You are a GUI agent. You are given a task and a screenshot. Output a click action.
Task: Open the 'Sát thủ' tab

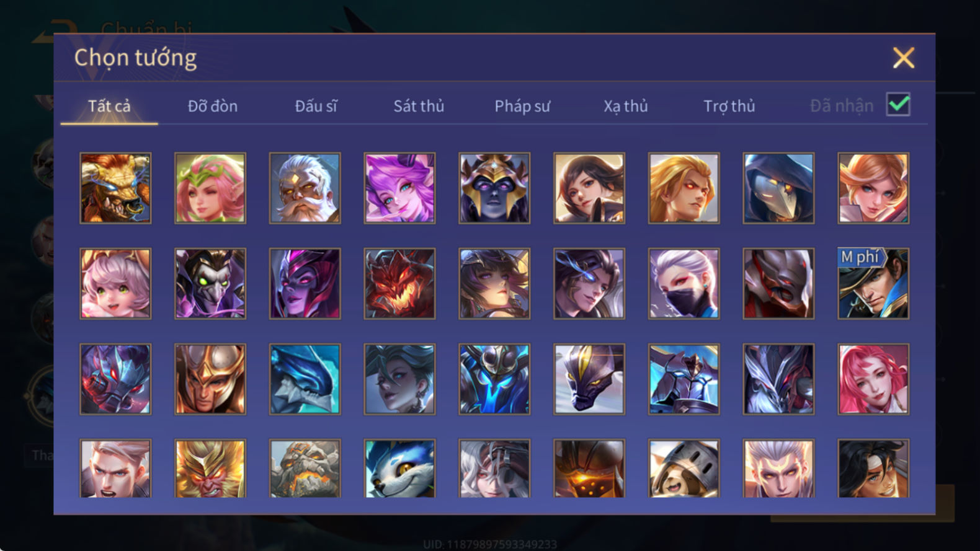point(419,106)
